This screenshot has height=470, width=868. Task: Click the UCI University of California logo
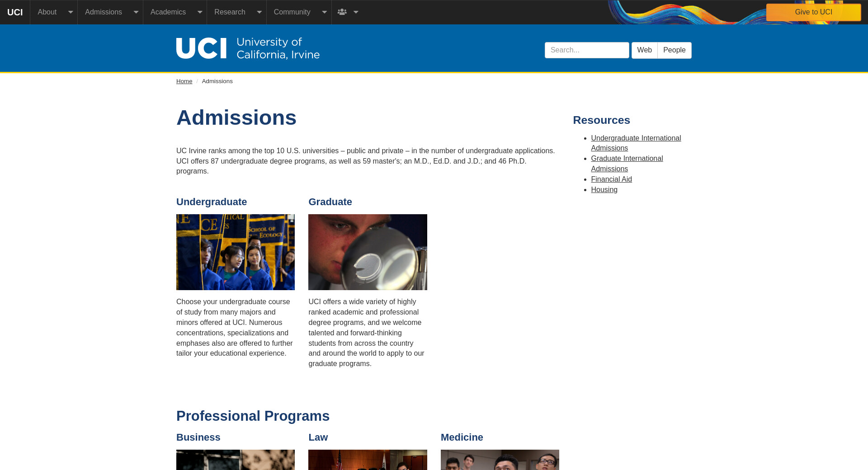[x=248, y=48]
